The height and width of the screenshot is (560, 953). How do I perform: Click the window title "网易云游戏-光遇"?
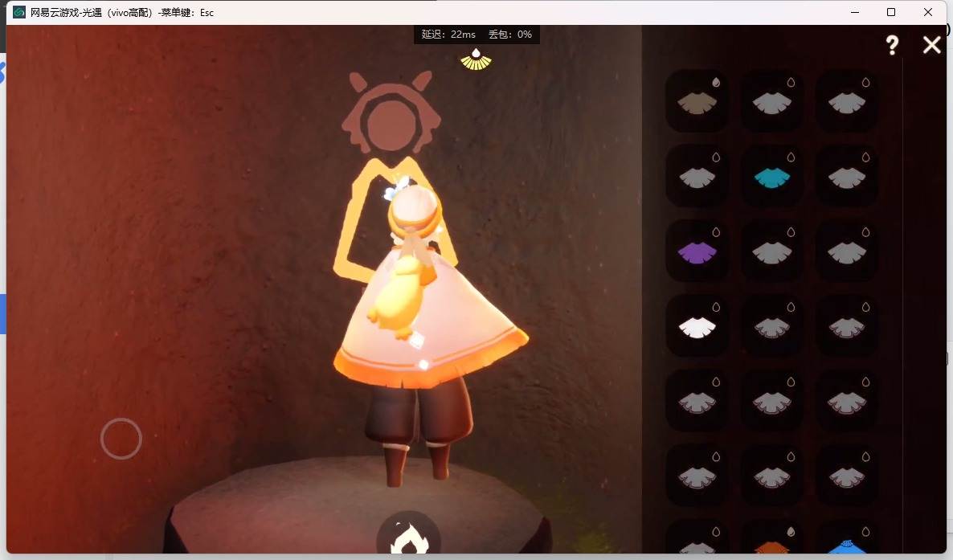tap(66, 12)
